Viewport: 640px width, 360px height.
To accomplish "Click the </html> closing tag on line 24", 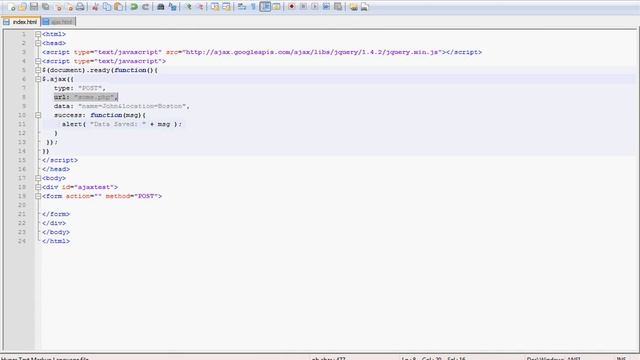I will [x=56, y=241].
